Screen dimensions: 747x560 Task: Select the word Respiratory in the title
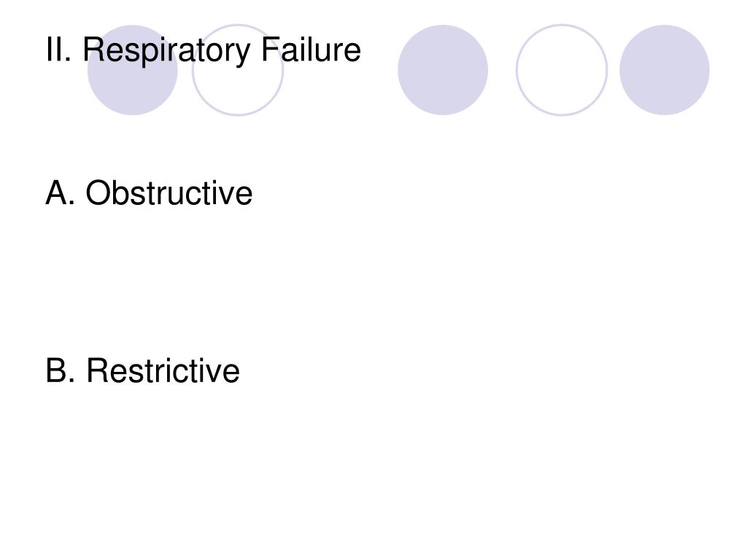(166, 50)
